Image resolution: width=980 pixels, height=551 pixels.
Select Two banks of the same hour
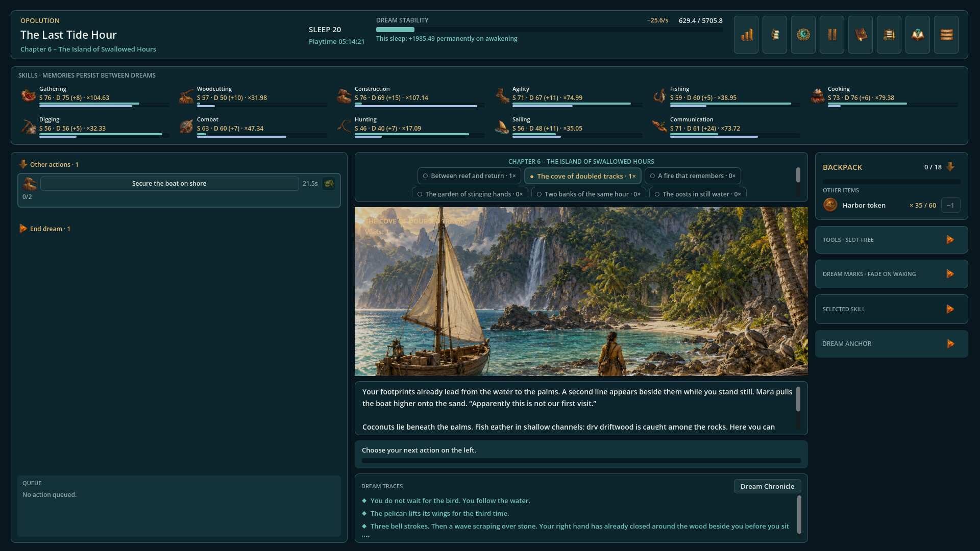click(589, 193)
